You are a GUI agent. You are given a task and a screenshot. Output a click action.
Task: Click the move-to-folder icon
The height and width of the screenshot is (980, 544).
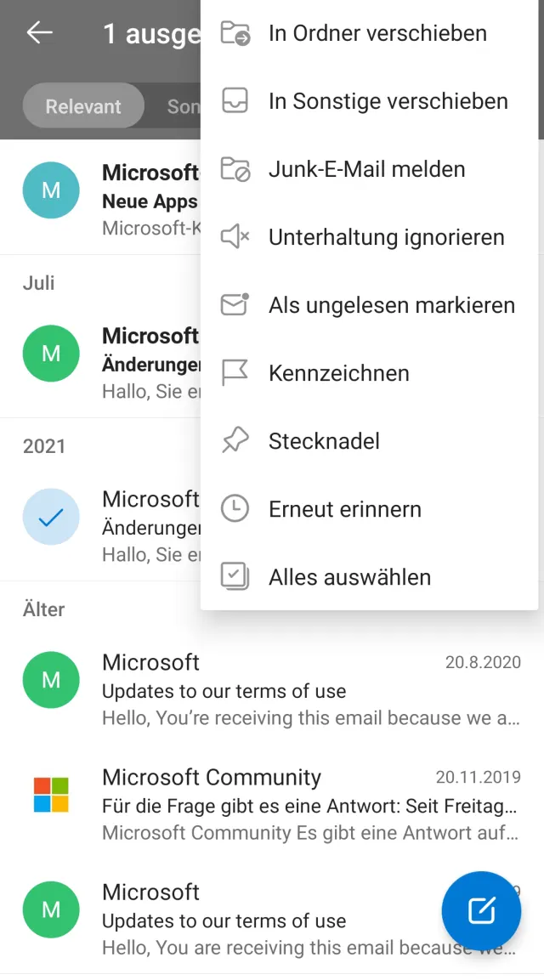click(235, 33)
